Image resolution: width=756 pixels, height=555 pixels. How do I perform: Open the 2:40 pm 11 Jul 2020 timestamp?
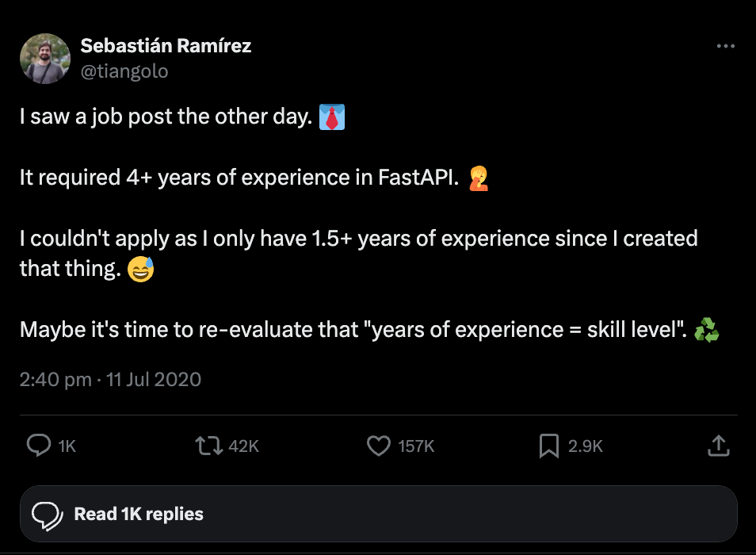(x=110, y=380)
